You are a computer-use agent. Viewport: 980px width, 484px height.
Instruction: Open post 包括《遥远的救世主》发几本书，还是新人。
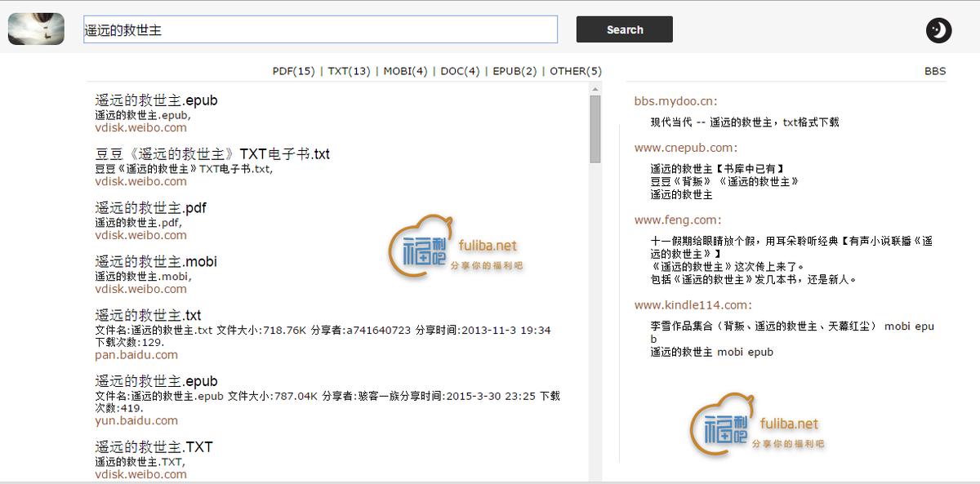(754, 280)
